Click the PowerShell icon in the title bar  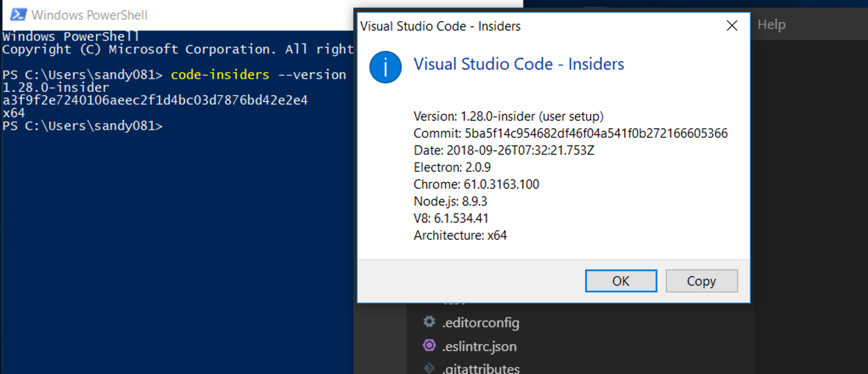(18, 15)
